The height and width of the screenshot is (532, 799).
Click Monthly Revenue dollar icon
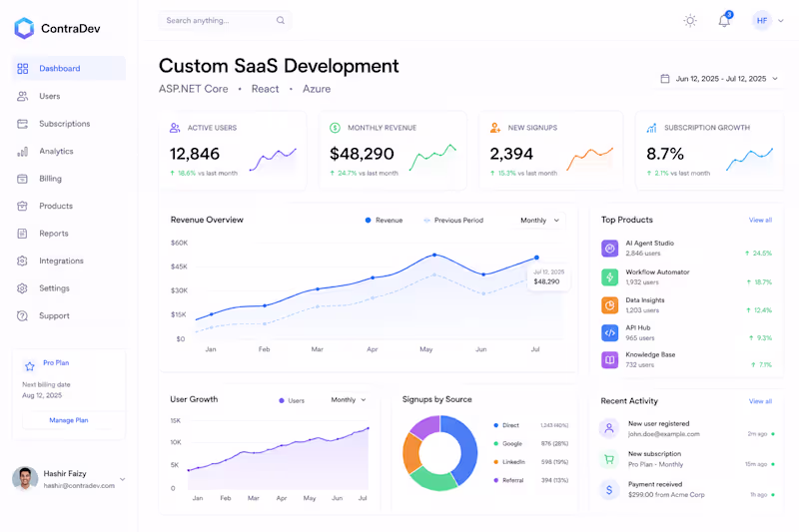point(335,128)
